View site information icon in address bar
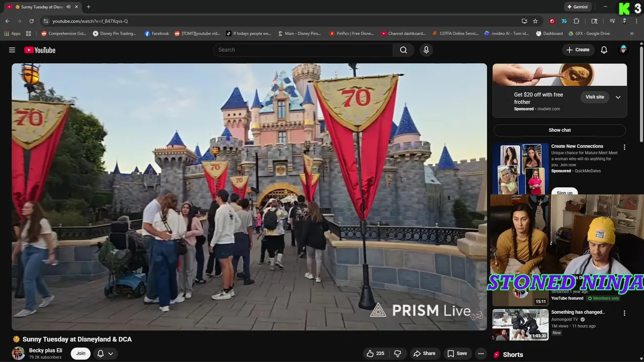This screenshot has width=644, height=362. 46,21
